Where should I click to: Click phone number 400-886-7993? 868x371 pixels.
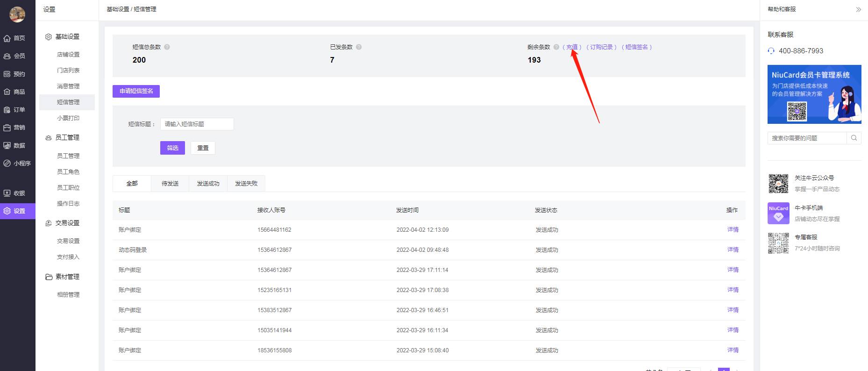801,51
